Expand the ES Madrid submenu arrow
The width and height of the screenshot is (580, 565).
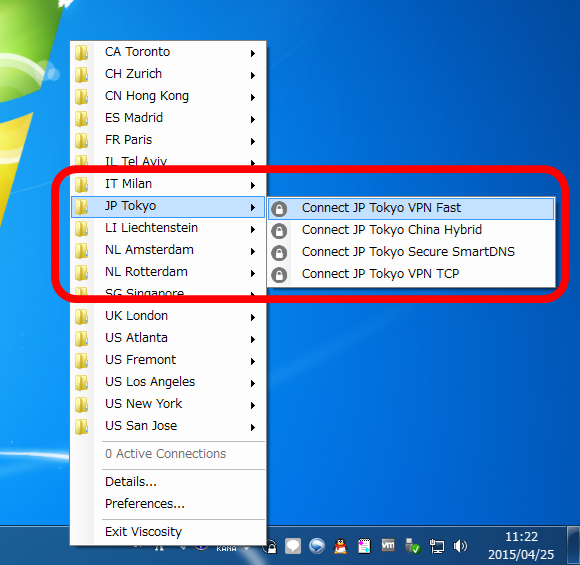click(x=253, y=120)
